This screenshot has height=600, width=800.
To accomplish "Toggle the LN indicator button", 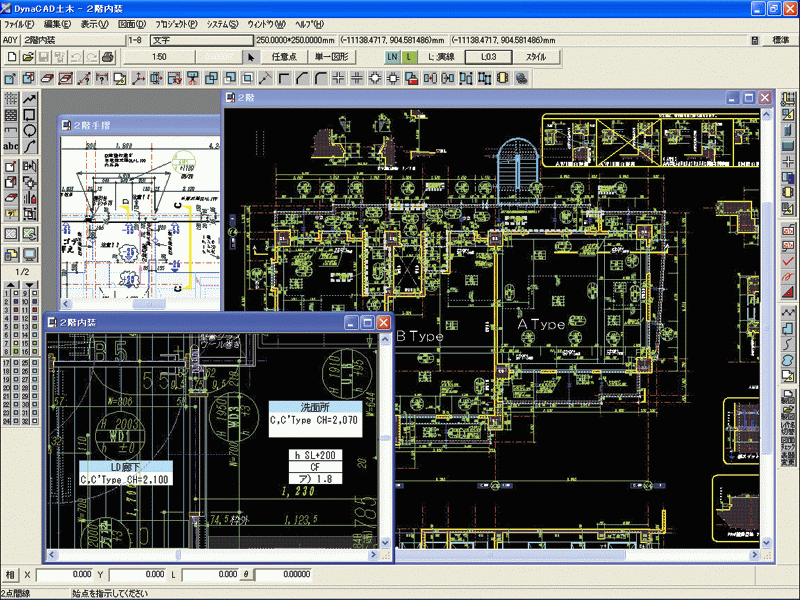I will click(393, 57).
